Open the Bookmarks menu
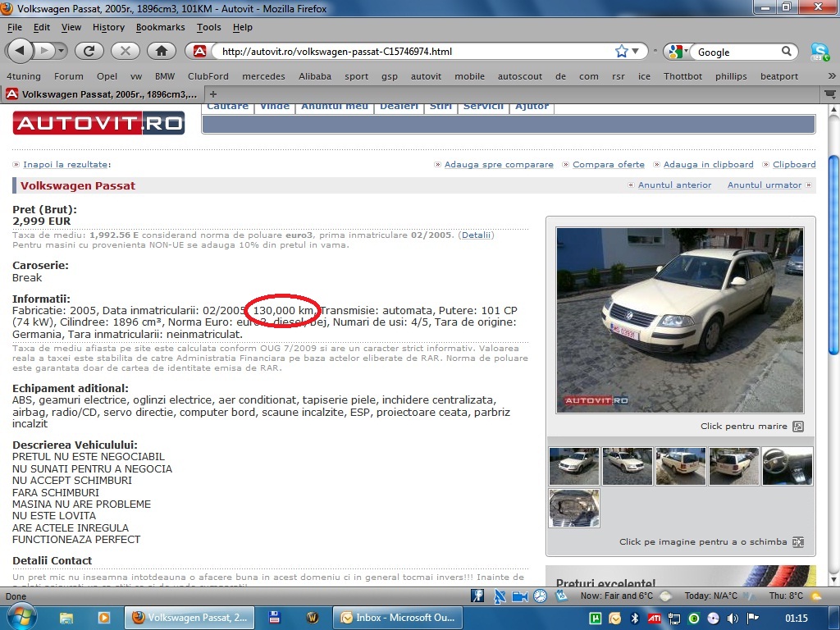 click(160, 27)
